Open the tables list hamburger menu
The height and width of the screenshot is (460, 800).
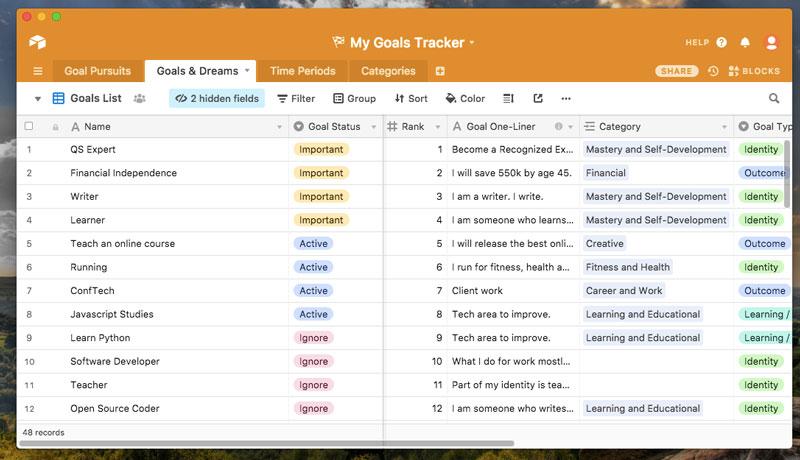38,71
